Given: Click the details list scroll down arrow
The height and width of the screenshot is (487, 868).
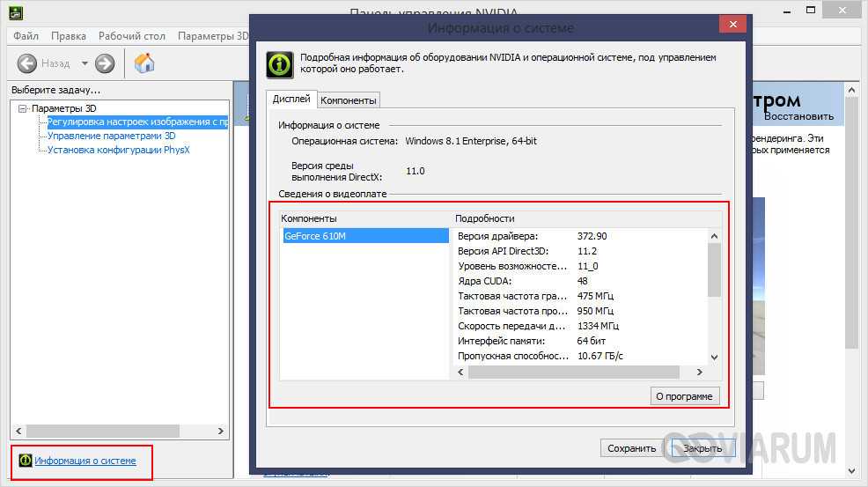Looking at the screenshot, I should (714, 358).
